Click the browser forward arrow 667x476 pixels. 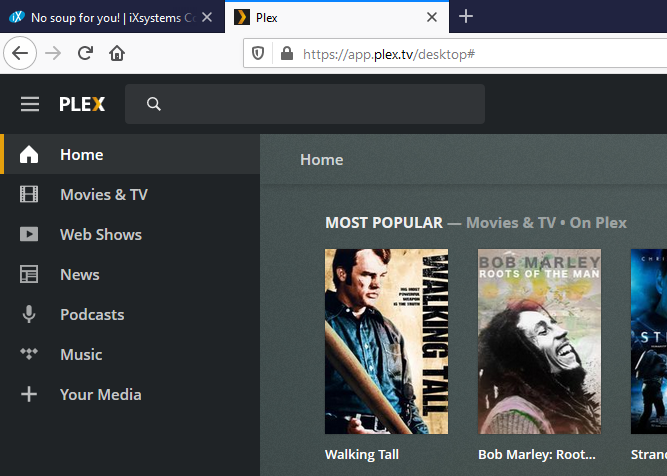click(53, 53)
